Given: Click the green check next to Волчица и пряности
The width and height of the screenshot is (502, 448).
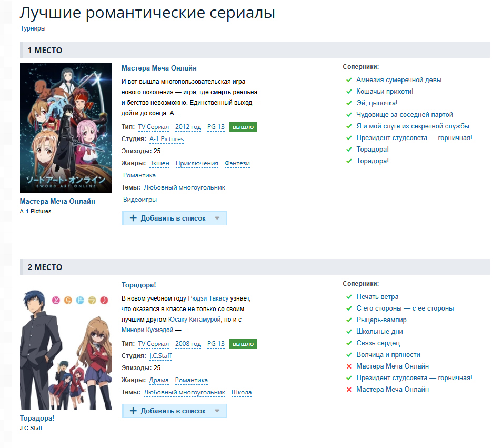Looking at the screenshot, I should (349, 355).
